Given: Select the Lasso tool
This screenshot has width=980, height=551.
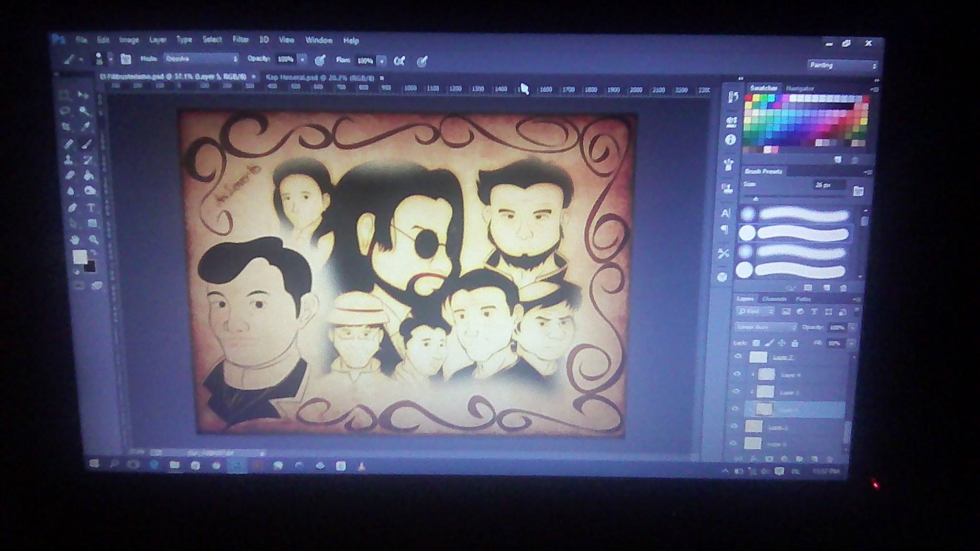Looking at the screenshot, I should click(x=65, y=111).
